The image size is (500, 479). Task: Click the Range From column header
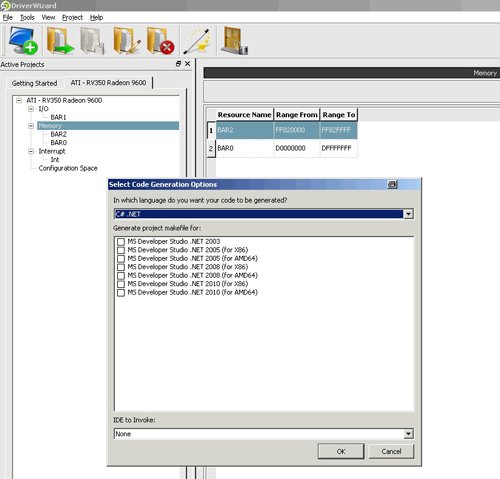297,115
